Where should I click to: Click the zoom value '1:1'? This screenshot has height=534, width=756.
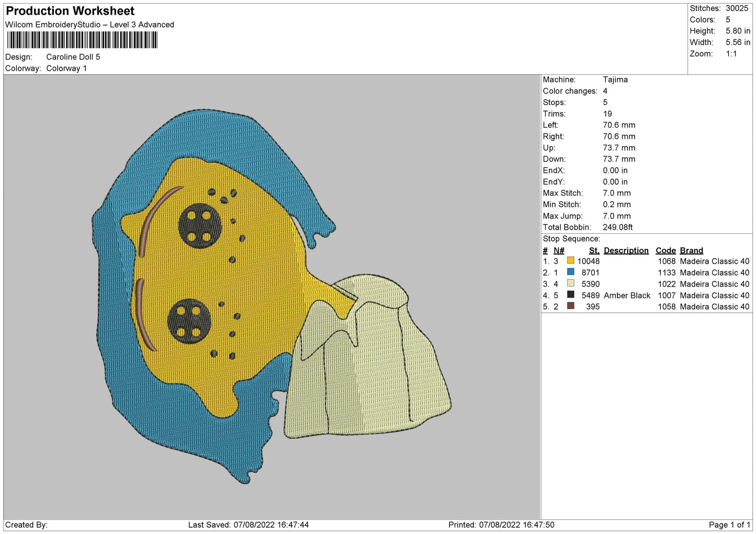point(731,54)
